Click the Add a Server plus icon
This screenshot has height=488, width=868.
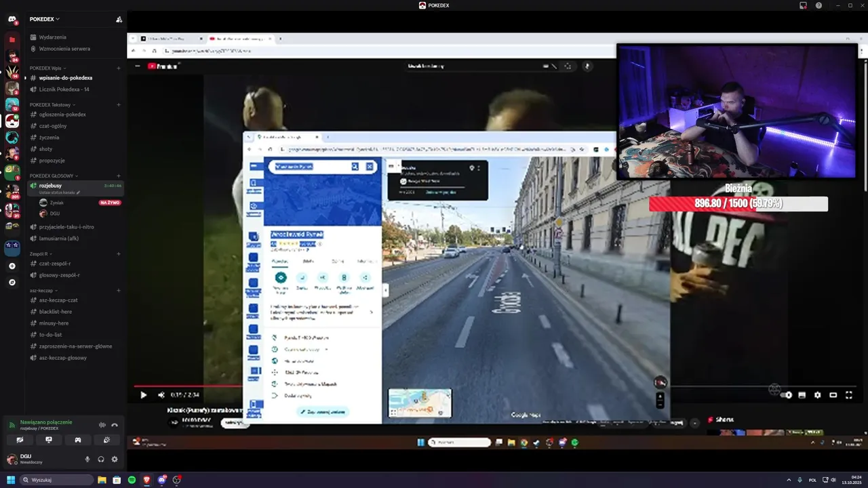tap(12, 266)
